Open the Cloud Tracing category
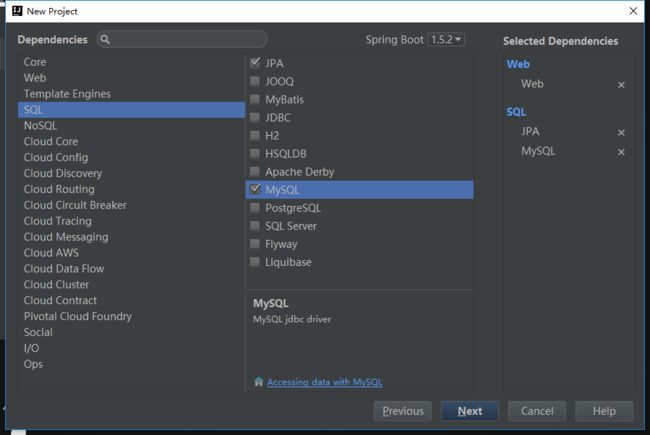This screenshot has height=435, width=650. (x=131, y=221)
